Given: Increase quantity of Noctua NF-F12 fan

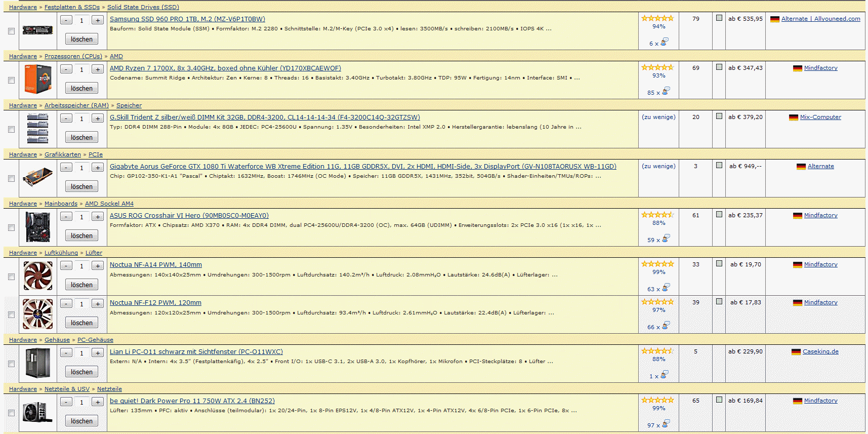Looking at the screenshot, I should coord(98,304).
